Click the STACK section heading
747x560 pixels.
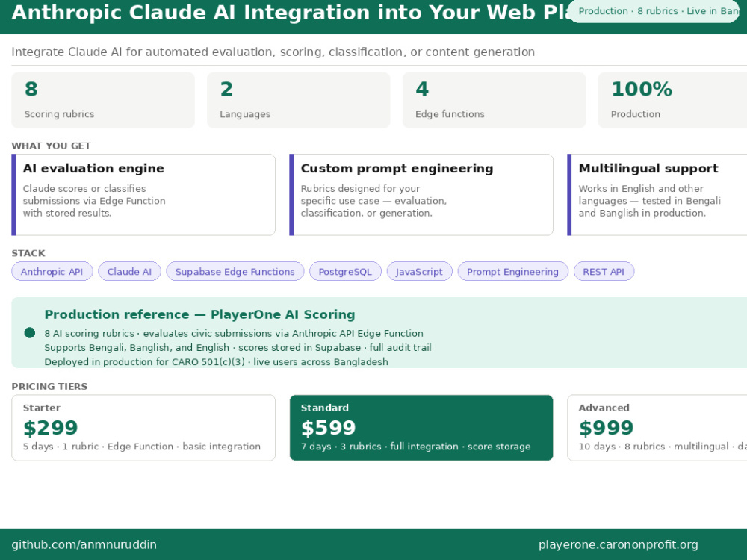click(x=28, y=253)
